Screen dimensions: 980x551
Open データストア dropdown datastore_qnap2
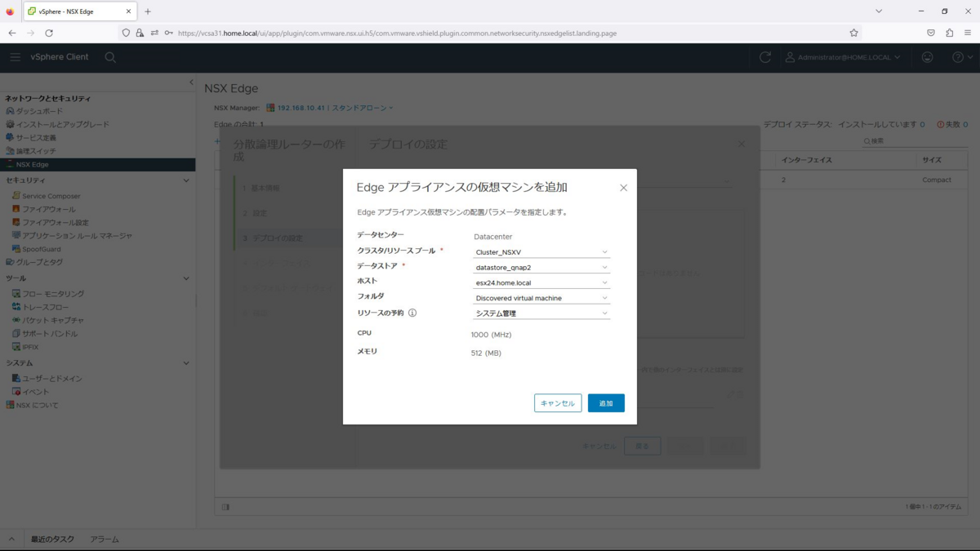(541, 267)
